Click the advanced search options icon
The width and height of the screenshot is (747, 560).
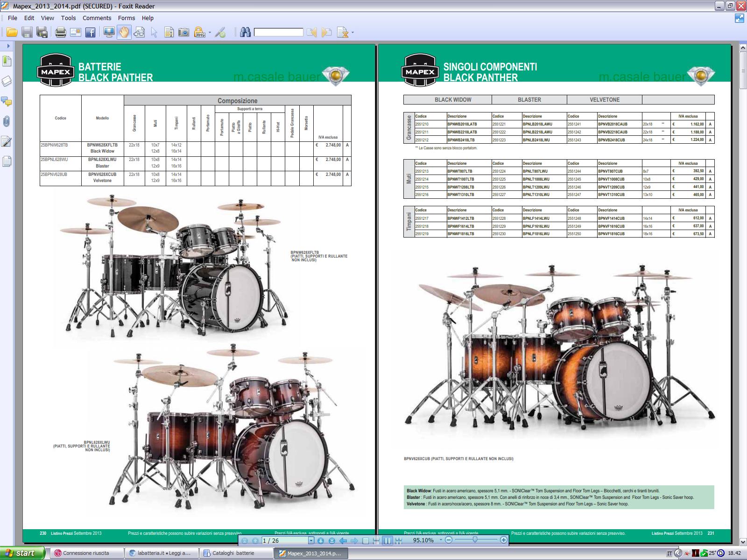[x=343, y=32]
